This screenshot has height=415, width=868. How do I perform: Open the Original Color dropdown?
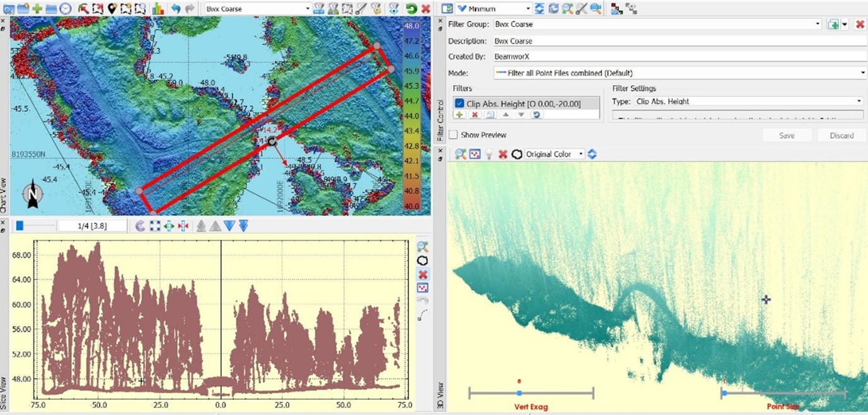(x=581, y=154)
